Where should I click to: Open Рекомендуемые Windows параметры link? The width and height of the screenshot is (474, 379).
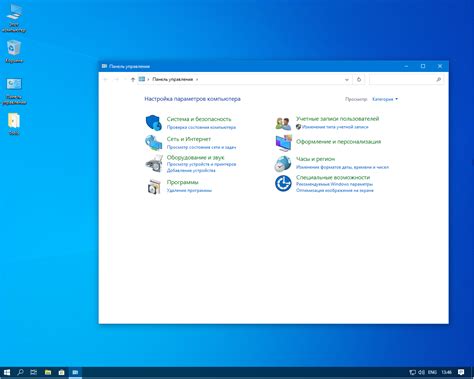[334, 184]
